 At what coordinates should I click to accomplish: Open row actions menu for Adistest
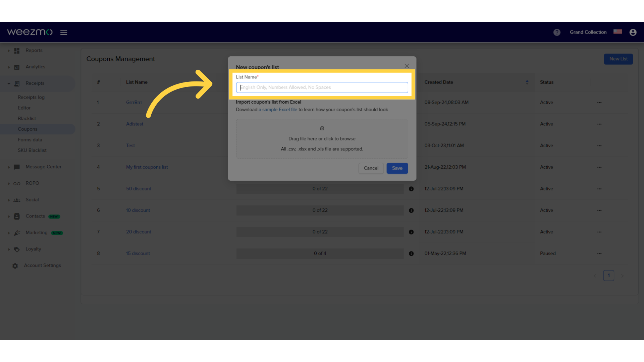599,124
